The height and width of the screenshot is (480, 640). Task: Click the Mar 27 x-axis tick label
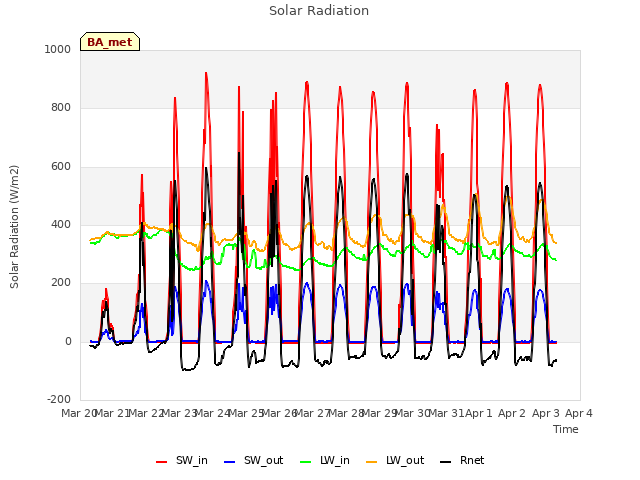coord(312,413)
